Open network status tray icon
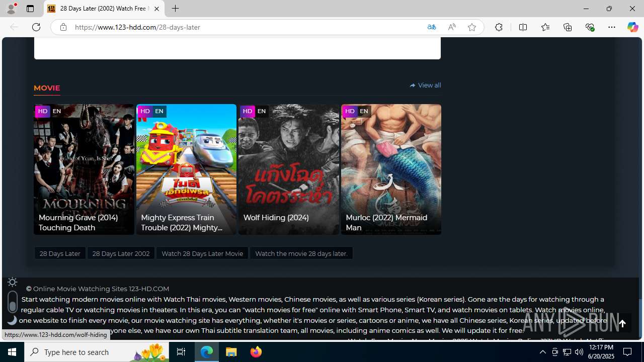Image resolution: width=644 pixels, height=362 pixels. (x=567, y=352)
